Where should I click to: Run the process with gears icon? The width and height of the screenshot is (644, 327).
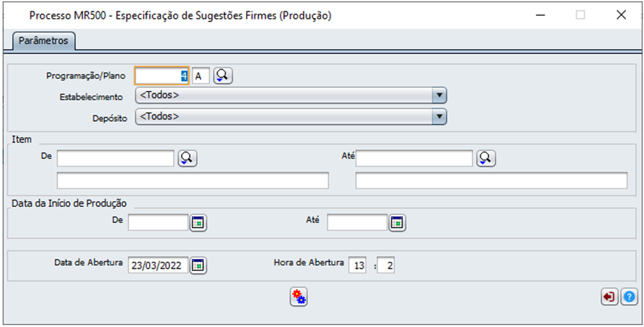(299, 297)
